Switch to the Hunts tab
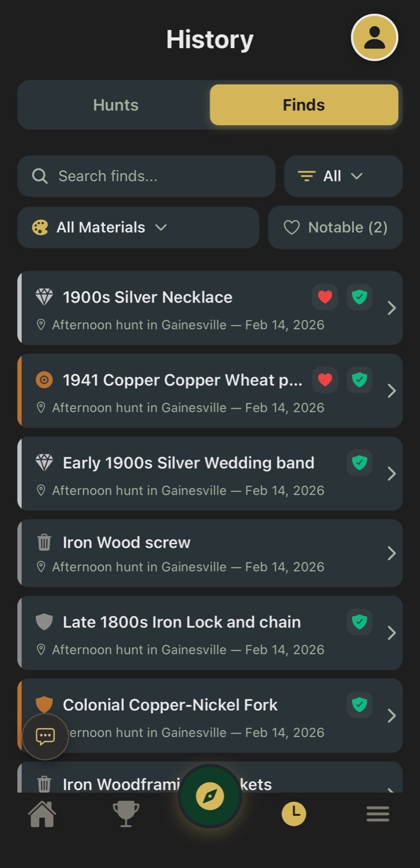Screen dimensions: 420x868 click(115, 105)
